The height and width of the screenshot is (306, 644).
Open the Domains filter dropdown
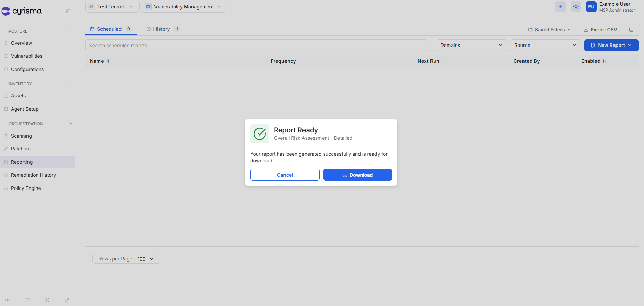[472, 45]
